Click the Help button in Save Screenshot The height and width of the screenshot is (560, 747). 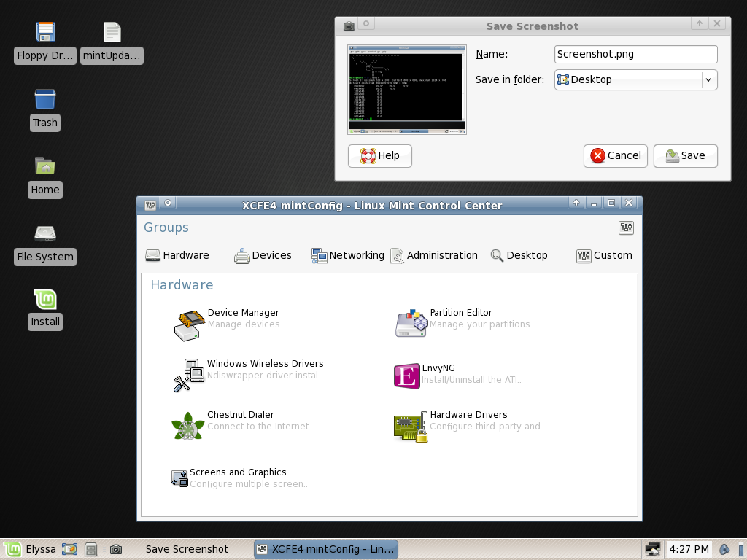(379, 156)
